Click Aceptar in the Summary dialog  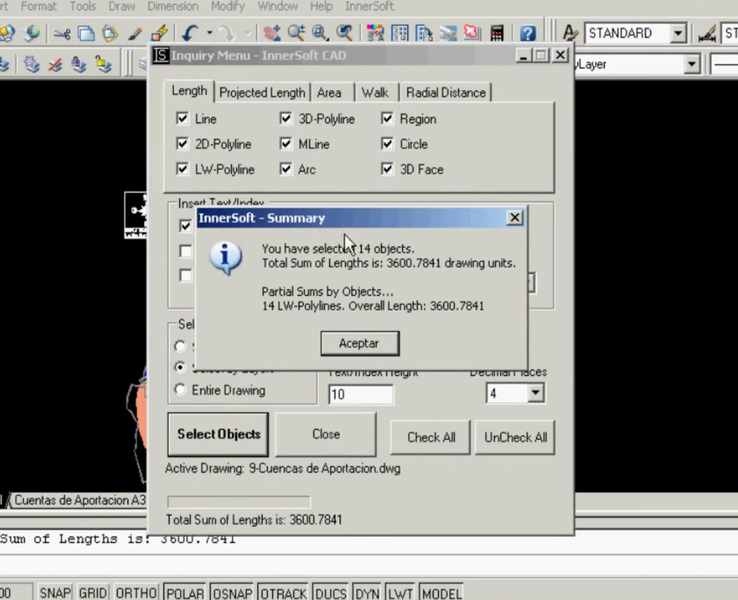(360, 343)
